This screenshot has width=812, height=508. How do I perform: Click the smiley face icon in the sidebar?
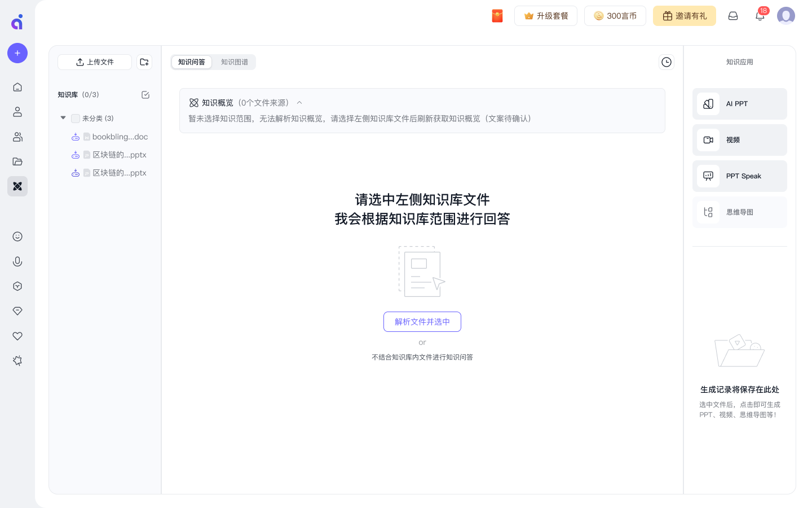(17, 237)
